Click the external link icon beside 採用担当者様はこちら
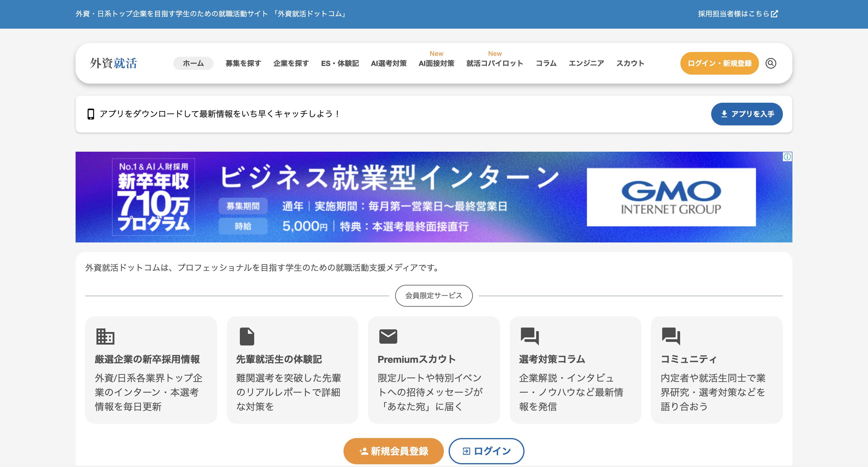 point(775,14)
